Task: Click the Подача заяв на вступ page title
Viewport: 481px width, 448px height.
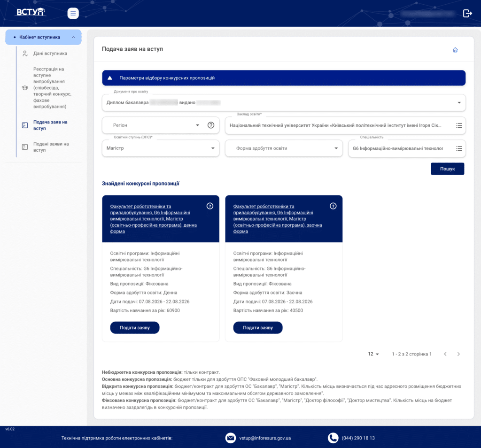Action: tap(132, 49)
